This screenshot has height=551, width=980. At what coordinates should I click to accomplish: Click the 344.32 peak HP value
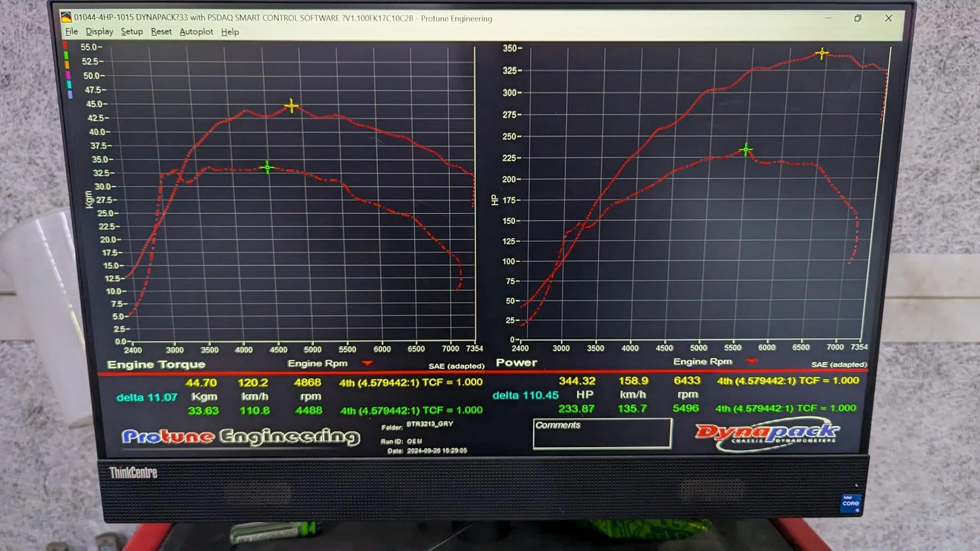(577, 381)
